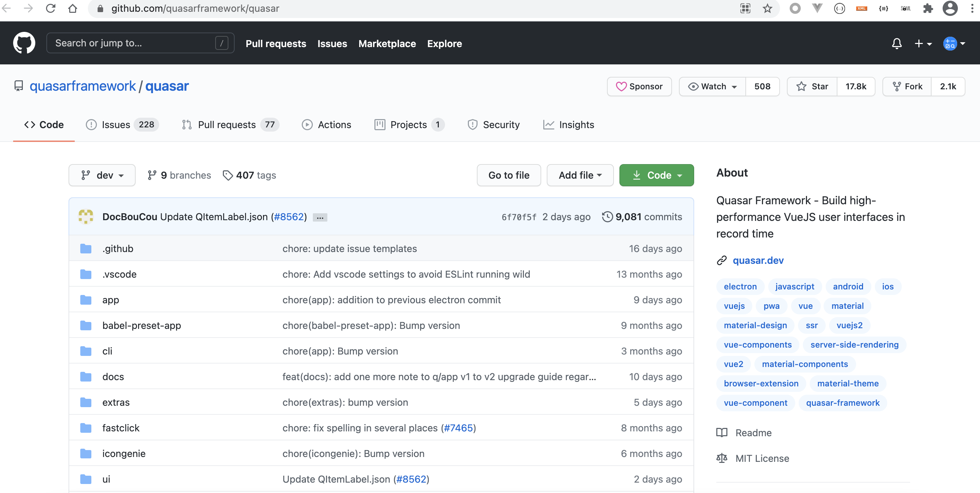Click DocBouCou's avatar on the commit

[x=86, y=217]
